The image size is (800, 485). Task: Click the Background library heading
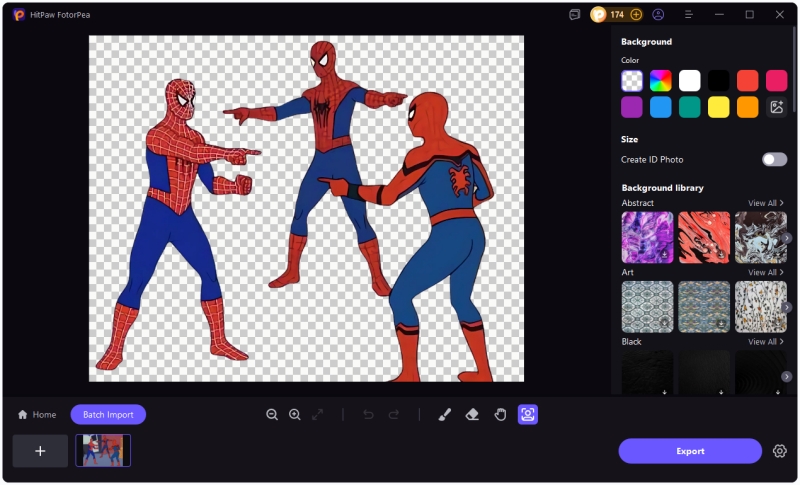click(662, 188)
